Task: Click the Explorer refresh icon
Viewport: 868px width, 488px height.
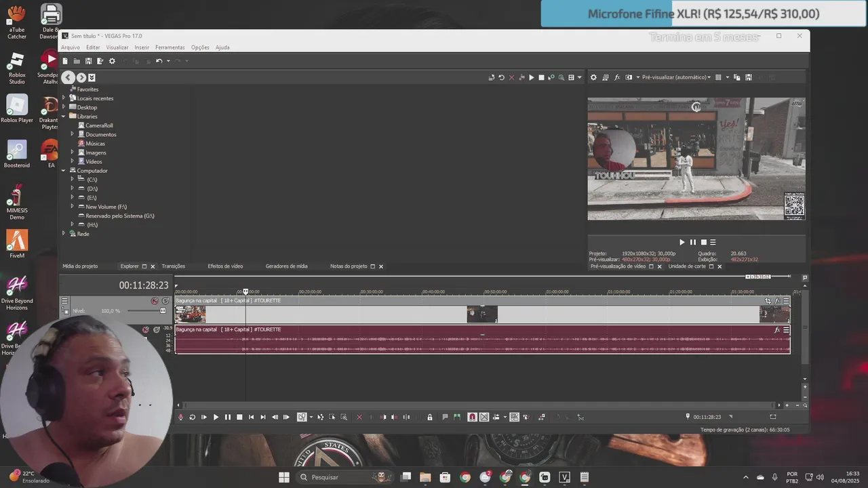Action: [501, 77]
